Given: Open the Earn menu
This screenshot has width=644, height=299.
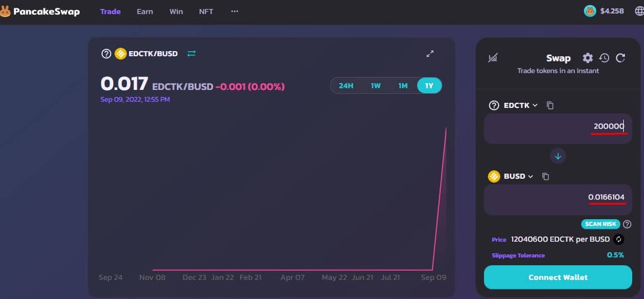Looking at the screenshot, I should (144, 11).
